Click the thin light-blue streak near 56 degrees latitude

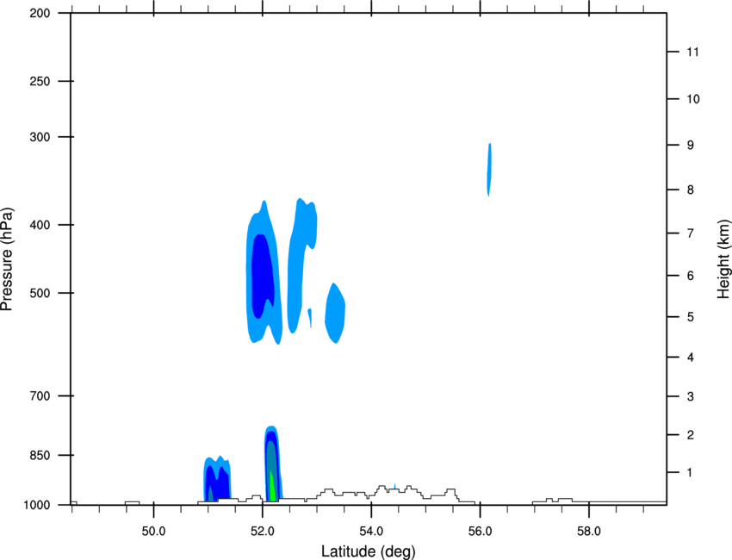[489, 170]
